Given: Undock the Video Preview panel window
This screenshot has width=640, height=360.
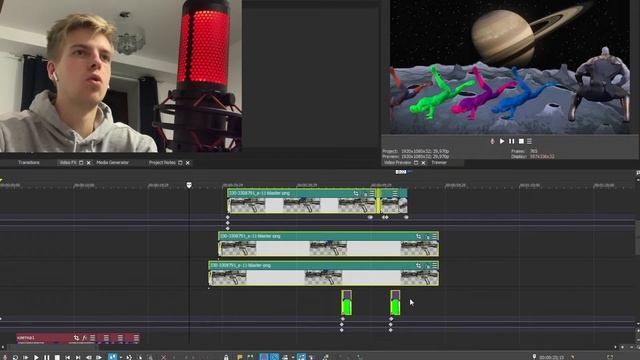Looking at the screenshot, I should point(416,163).
